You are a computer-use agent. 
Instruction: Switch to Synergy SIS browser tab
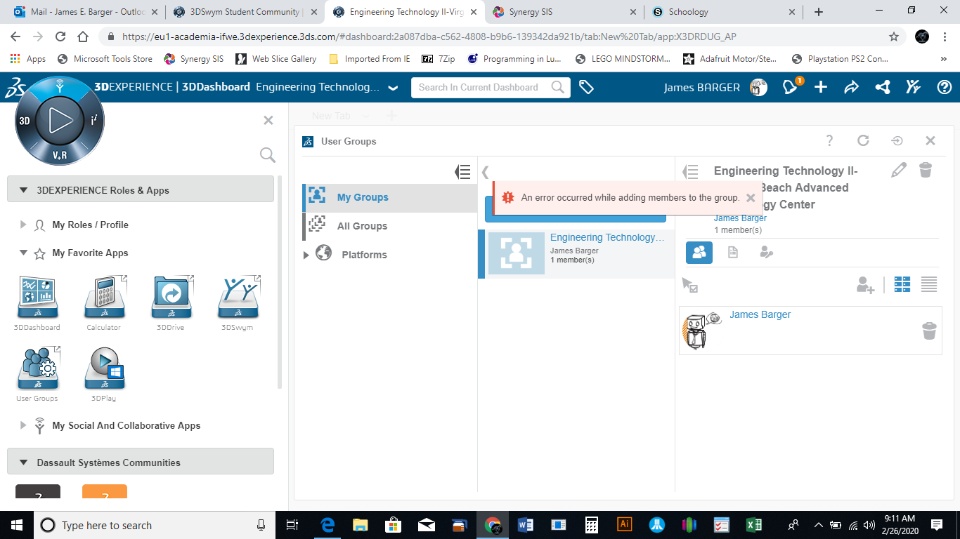point(563,12)
